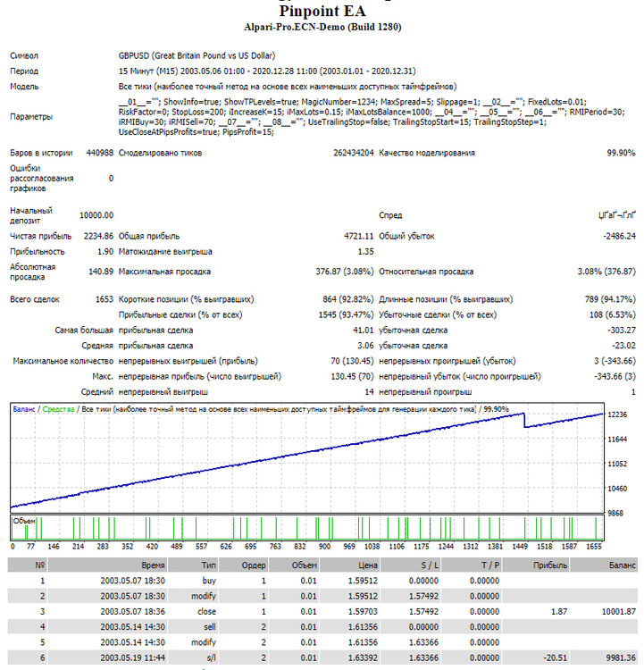
Task: Click the 832 tick label under the volume chart
Action: click(300, 547)
